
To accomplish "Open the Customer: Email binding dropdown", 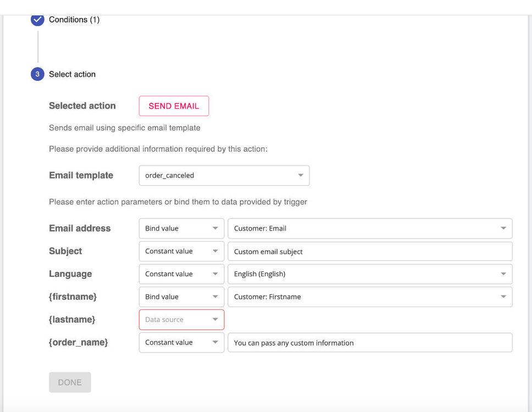I will [x=369, y=229].
